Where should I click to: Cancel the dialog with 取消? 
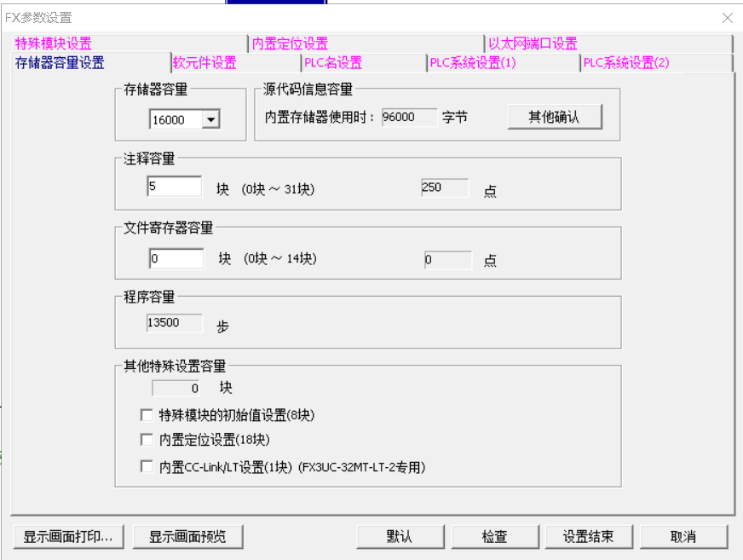[683, 536]
